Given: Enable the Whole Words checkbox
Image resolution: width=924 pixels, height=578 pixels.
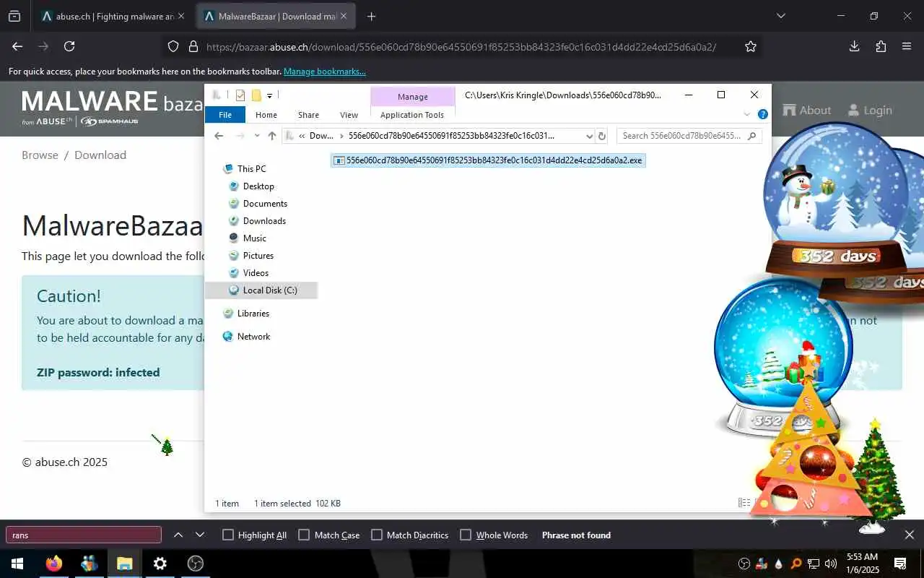Looking at the screenshot, I should click(466, 535).
